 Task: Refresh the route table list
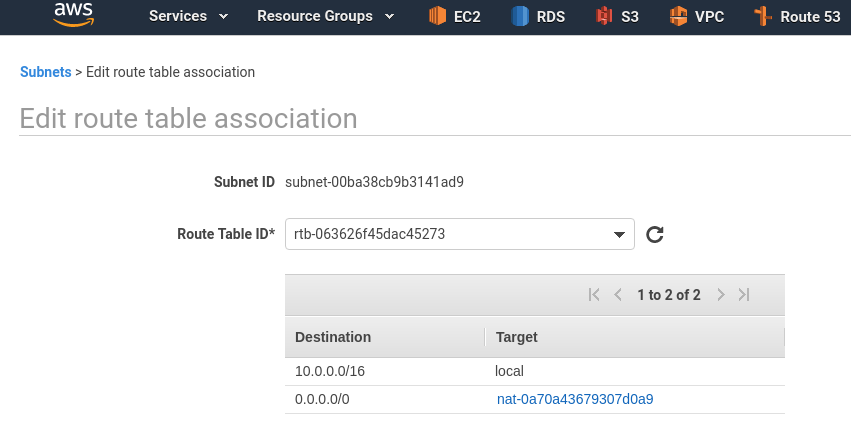tap(655, 235)
